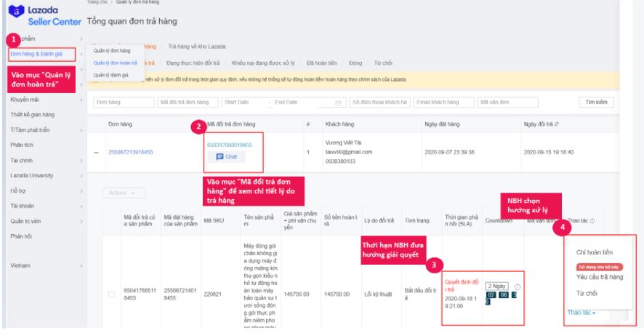
Task: Collapse the order row with minus icon
Action: coord(97,152)
